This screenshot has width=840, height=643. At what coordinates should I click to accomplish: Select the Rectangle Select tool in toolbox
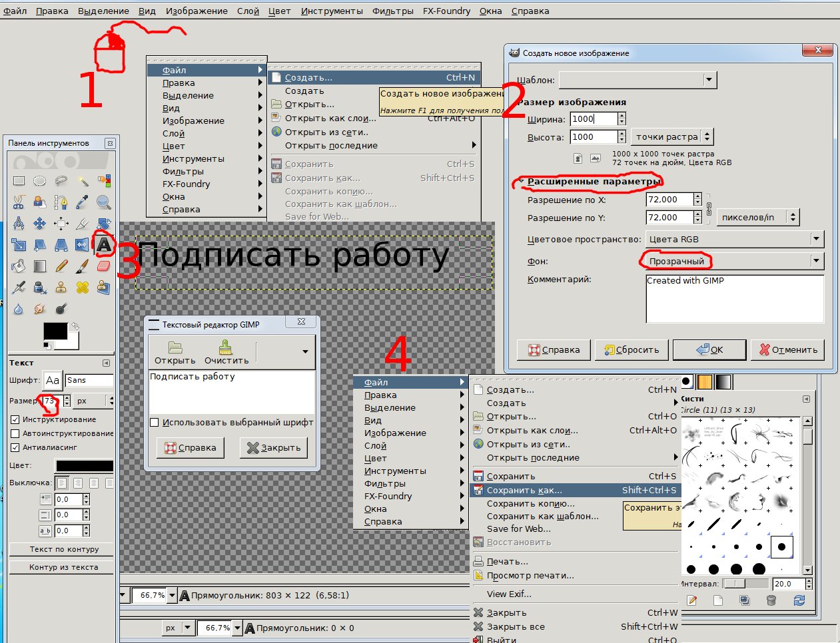[19, 181]
